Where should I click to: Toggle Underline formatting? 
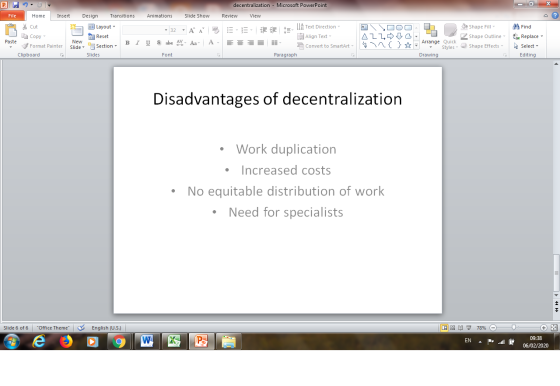tap(148, 43)
